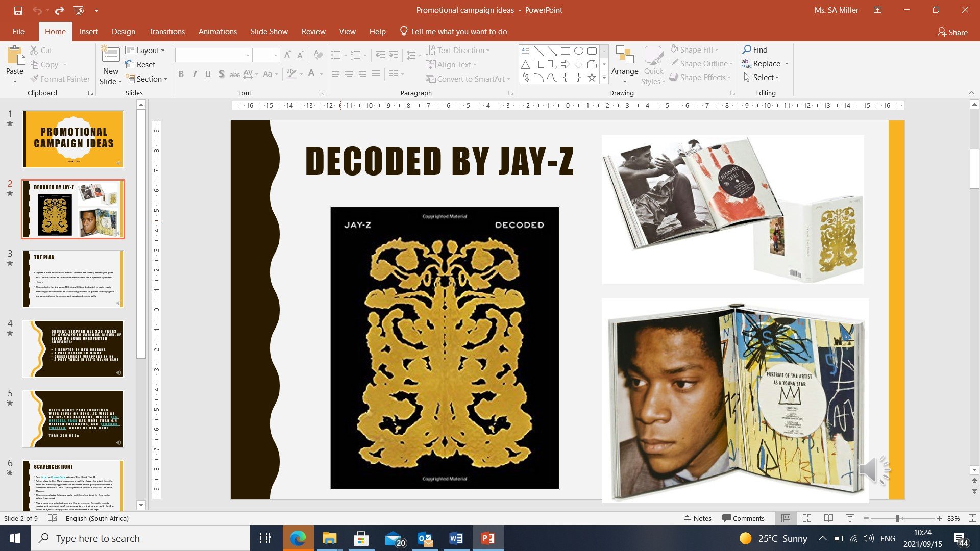Click Find in Editing group
This screenshot has height=551, width=980.
[755, 49]
